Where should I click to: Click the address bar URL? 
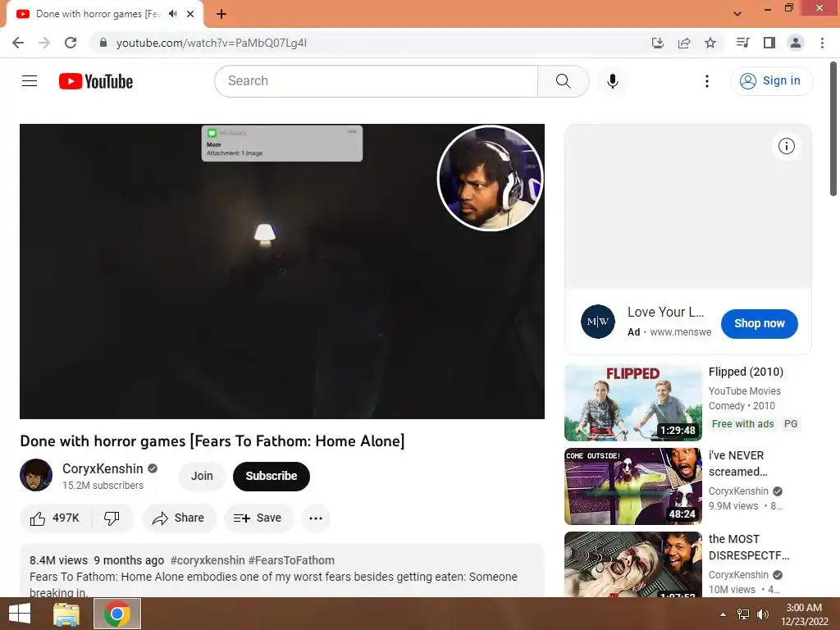point(212,43)
